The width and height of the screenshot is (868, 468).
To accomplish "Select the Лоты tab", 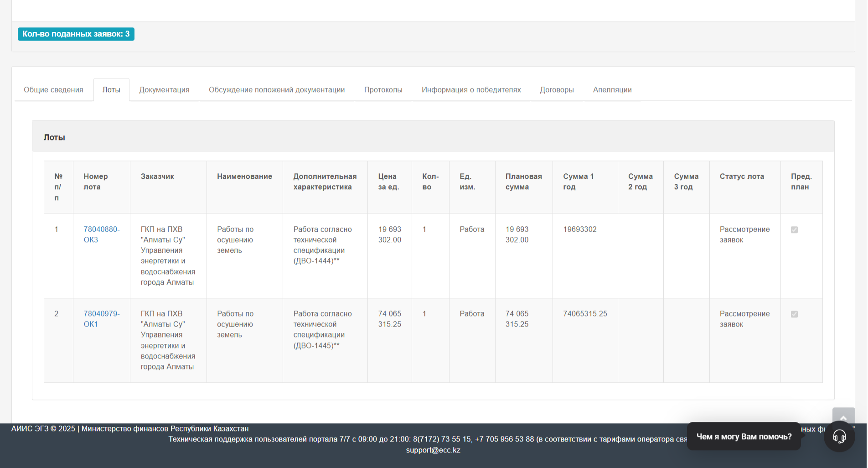I will pos(111,90).
